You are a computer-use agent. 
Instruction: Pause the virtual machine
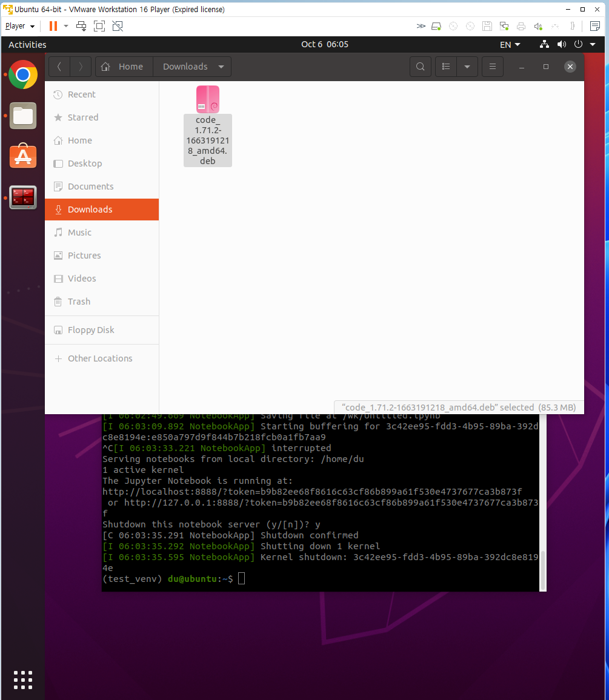coord(53,26)
